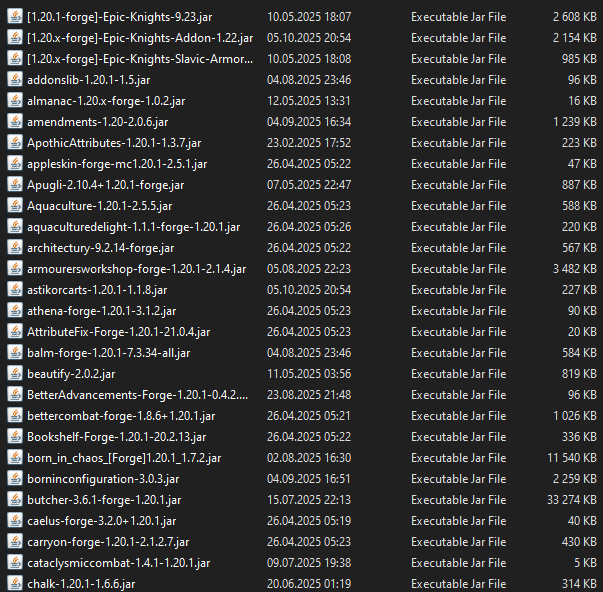
Task: Click the date 02.08.2025 16:30
Action: [309, 458]
